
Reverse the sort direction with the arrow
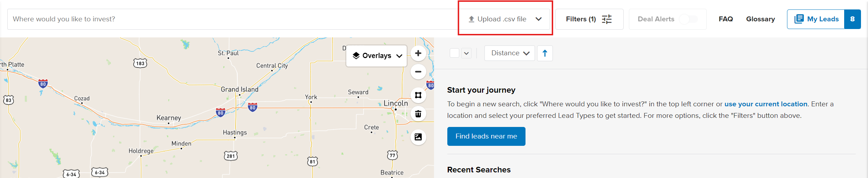click(x=545, y=53)
